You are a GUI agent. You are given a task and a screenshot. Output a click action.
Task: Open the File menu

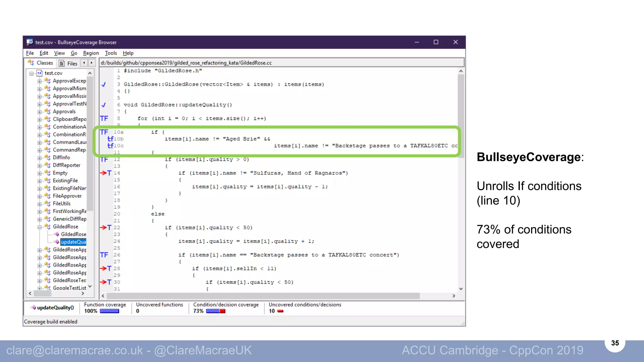click(x=30, y=53)
